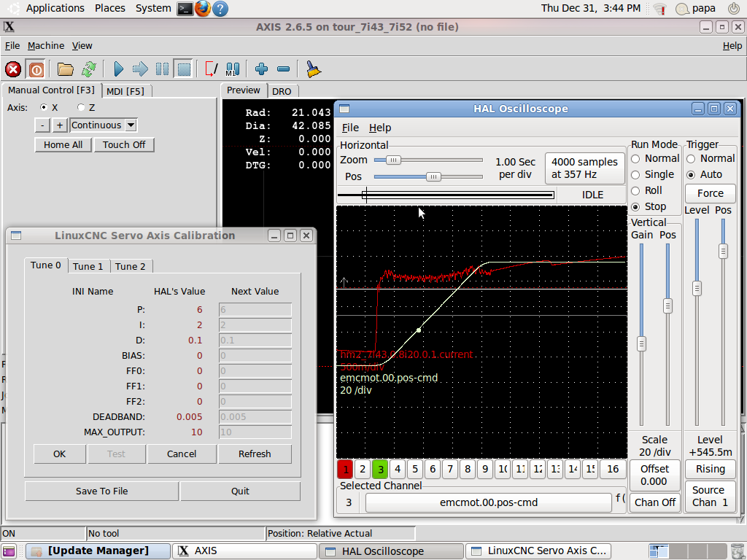Open a G-code file via folder icon
Image resolution: width=747 pixels, height=560 pixels.
click(66, 69)
